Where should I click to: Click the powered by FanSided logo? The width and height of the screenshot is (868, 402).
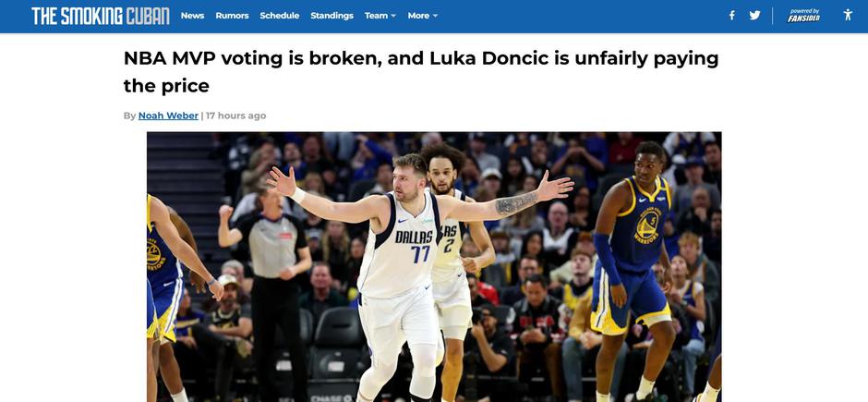coord(803,16)
